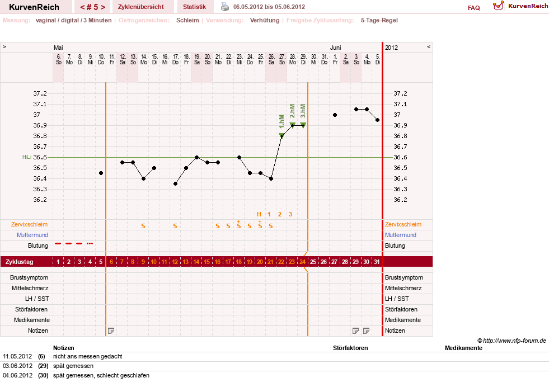Click the S+ mucus symbol on May 23

[x=239, y=225]
